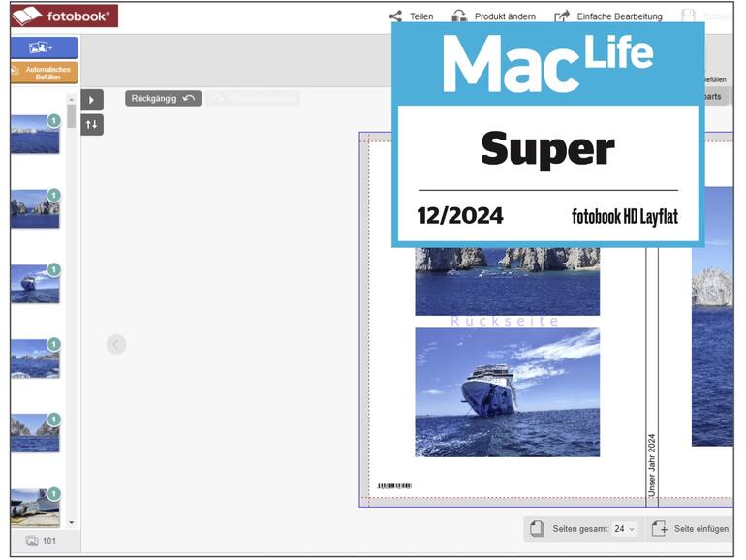Select first sea horizon thumbnail
This screenshot has height=560, width=746.
pos(35,135)
